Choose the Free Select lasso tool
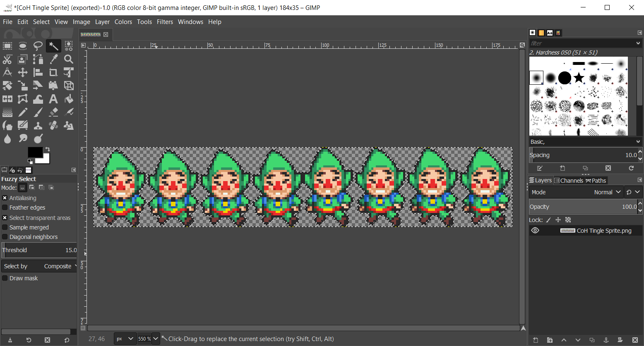Screen dimensions: 644x346 (x=38, y=46)
